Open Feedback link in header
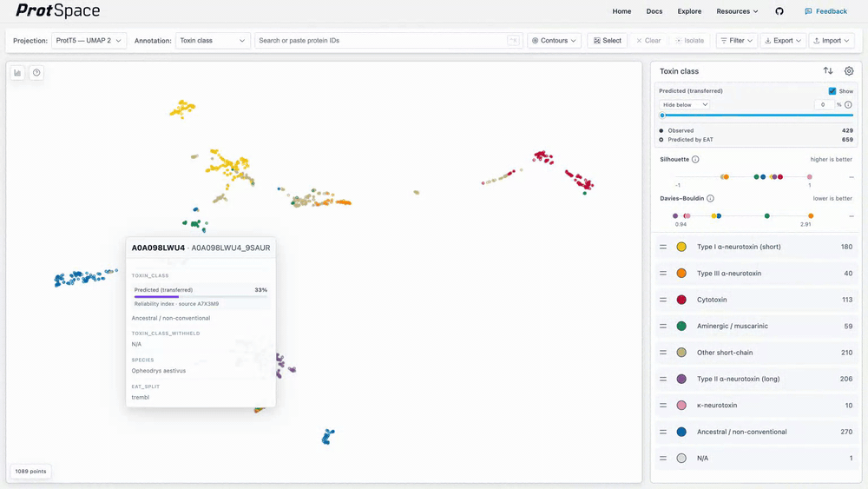This screenshot has height=489, width=868. tap(825, 11)
